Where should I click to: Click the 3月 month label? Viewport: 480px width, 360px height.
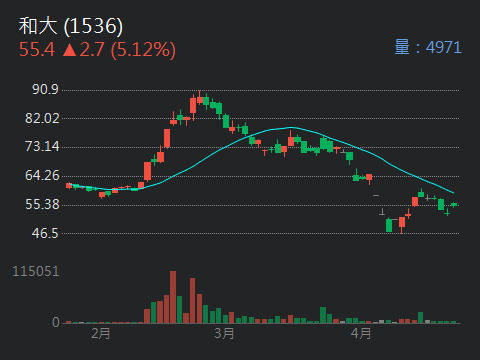coord(224,333)
